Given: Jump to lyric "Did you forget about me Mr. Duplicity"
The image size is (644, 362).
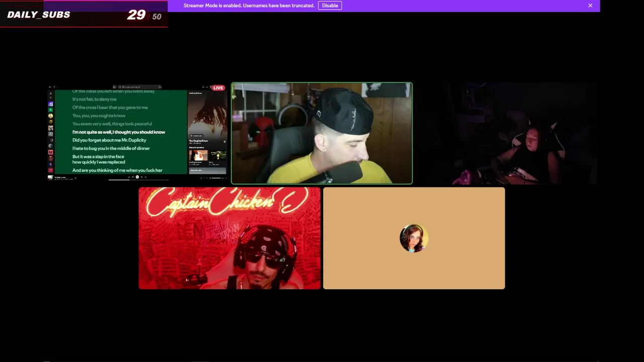Looking at the screenshot, I should (x=109, y=140).
